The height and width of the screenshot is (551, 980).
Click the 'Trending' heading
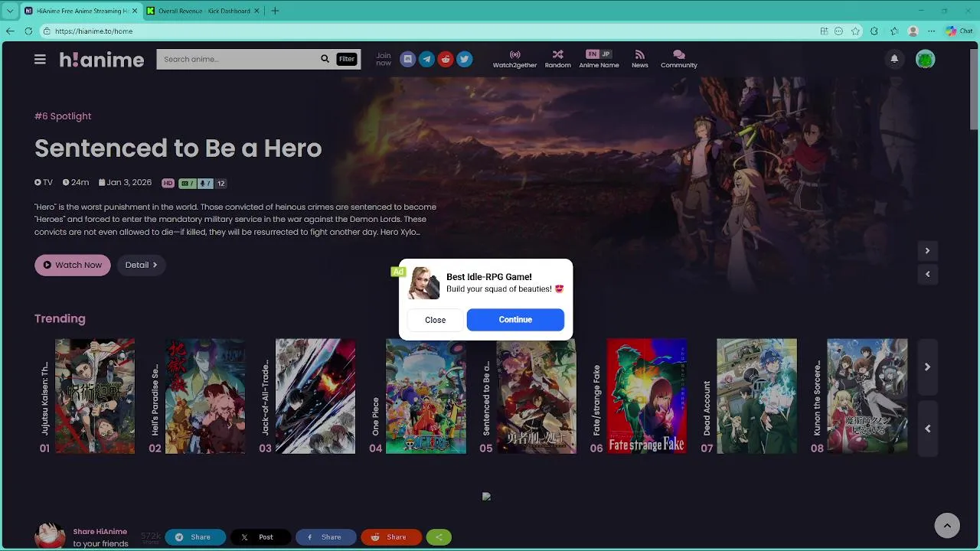(x=60, y=318)
